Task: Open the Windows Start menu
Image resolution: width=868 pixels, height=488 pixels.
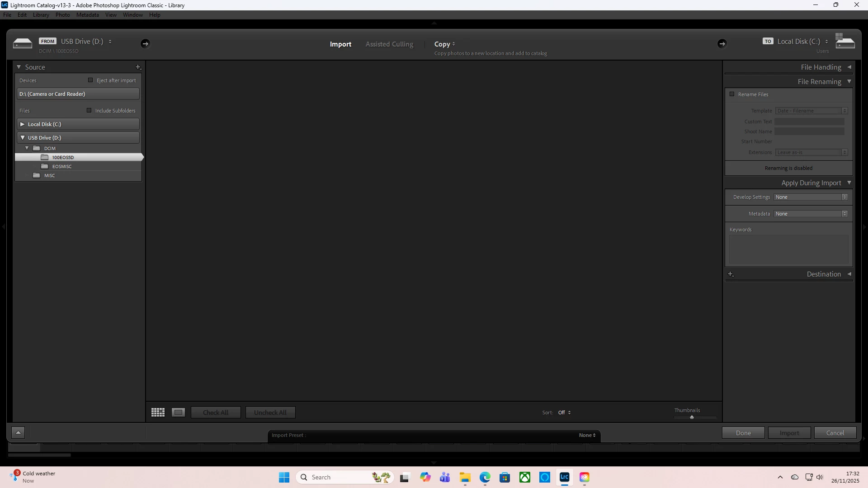Action: [x=284, y=477]
